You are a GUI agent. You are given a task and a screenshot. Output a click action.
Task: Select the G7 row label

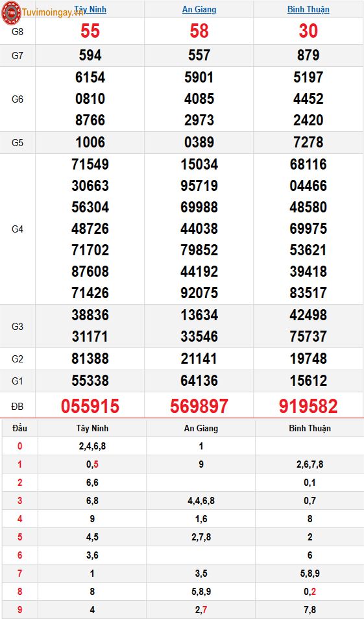click(x=18, y=56)
